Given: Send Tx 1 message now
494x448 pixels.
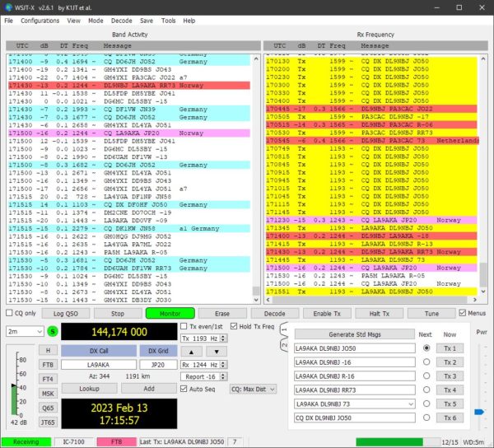Looking at the screenshot, I should [x=450, y=348].
